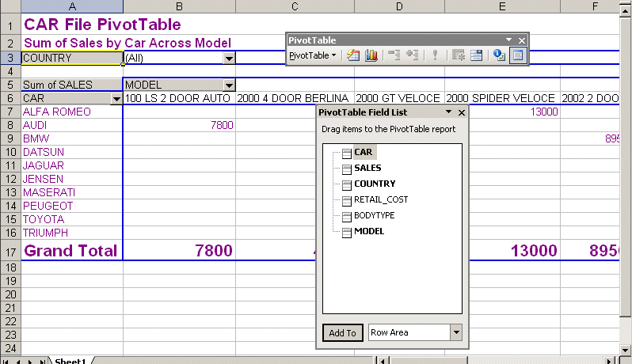Click the ALFA ROMEO 13000 sales cell
Viewport: 632px width, 364px height.
[515, 112]
